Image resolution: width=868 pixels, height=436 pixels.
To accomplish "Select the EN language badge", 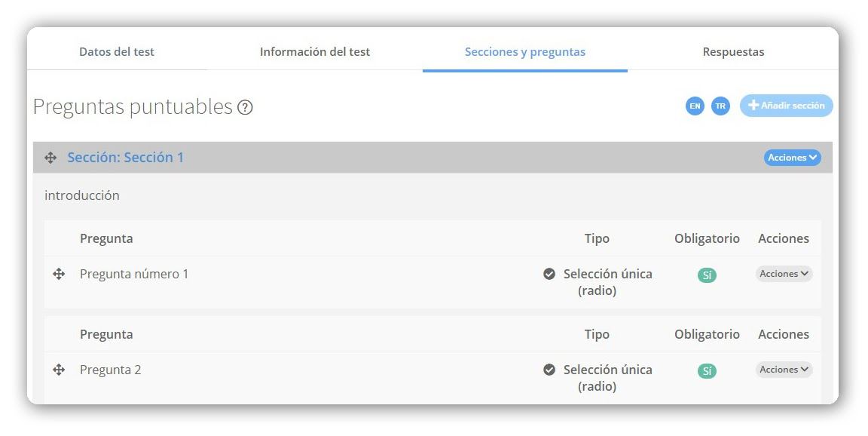I will [x=695, y=106].
